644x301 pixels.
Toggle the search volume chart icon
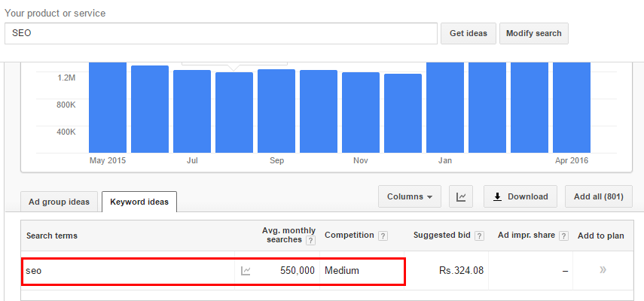[461, 197]
